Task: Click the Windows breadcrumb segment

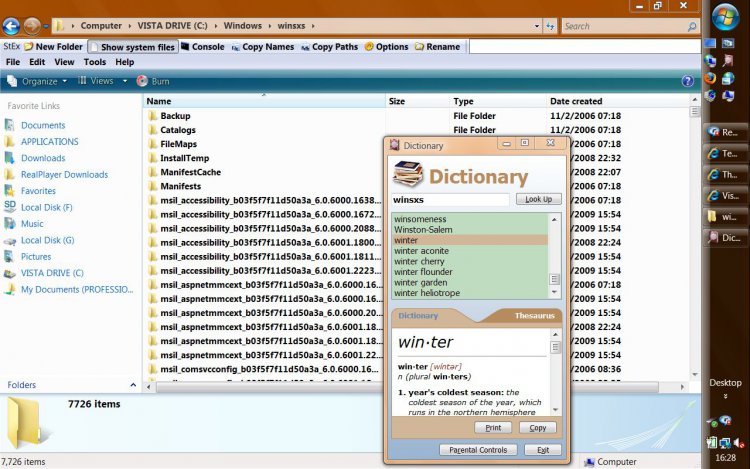Action: tap(243, 26)
